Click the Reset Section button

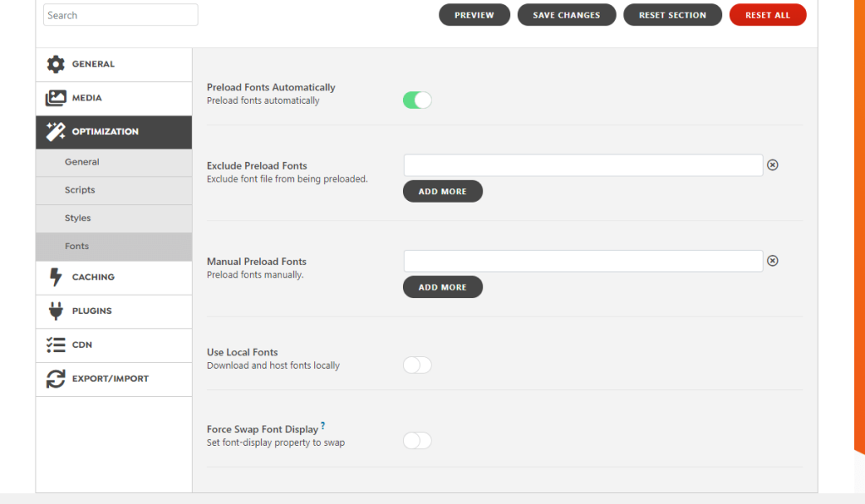point(672,15)
